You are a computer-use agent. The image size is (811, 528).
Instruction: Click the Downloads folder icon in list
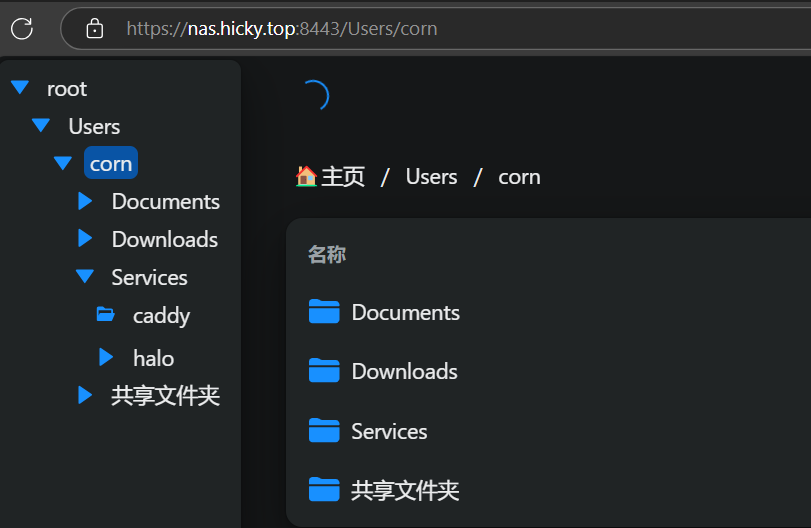[x=324, y=370]
